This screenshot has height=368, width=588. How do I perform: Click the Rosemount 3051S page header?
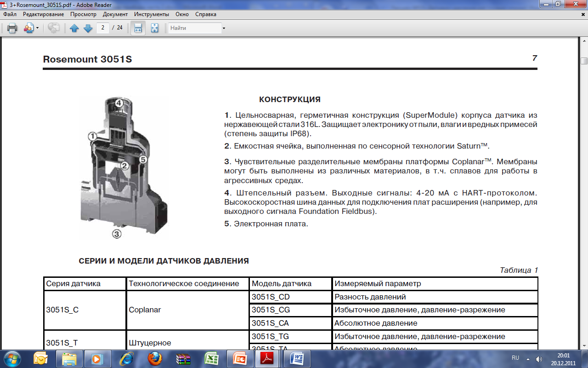click(x=87, y=59)
